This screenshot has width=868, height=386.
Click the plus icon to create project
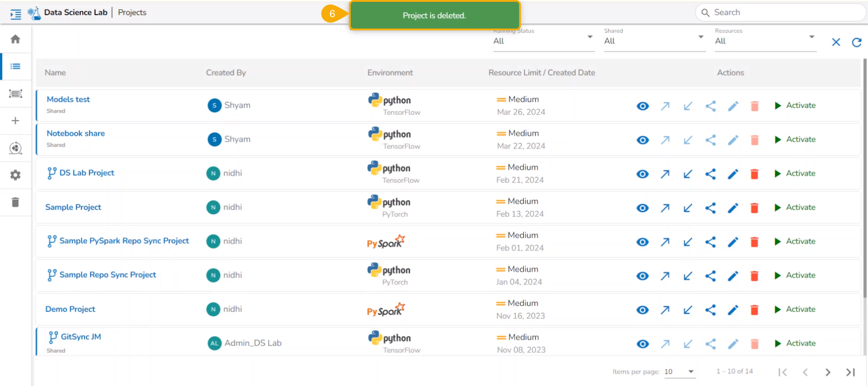point(15,121)
